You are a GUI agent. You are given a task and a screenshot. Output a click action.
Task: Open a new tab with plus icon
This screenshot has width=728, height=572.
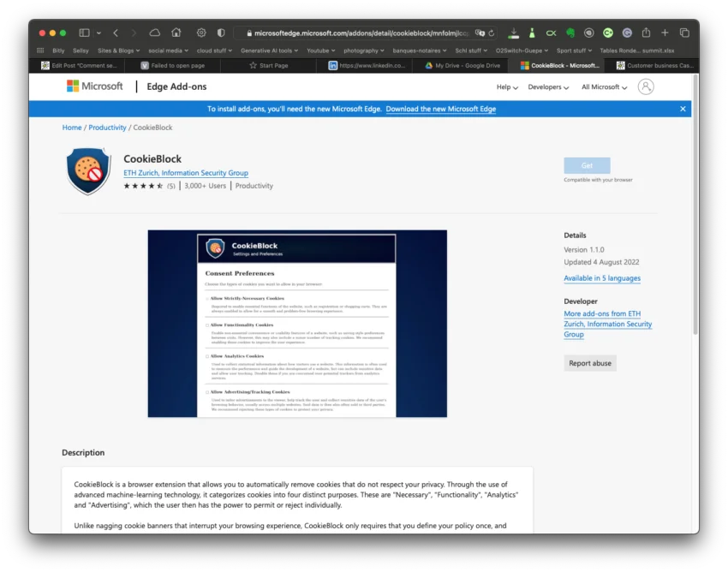click(665, 33)
